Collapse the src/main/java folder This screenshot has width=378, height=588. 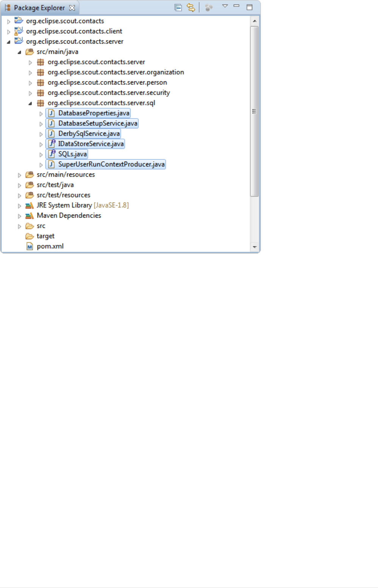[19, 52]
